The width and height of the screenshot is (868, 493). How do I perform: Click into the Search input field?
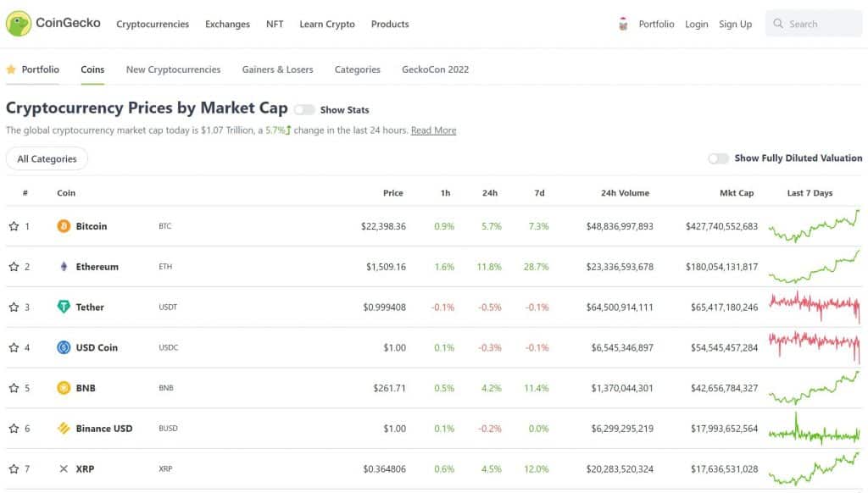coord(814,24)
